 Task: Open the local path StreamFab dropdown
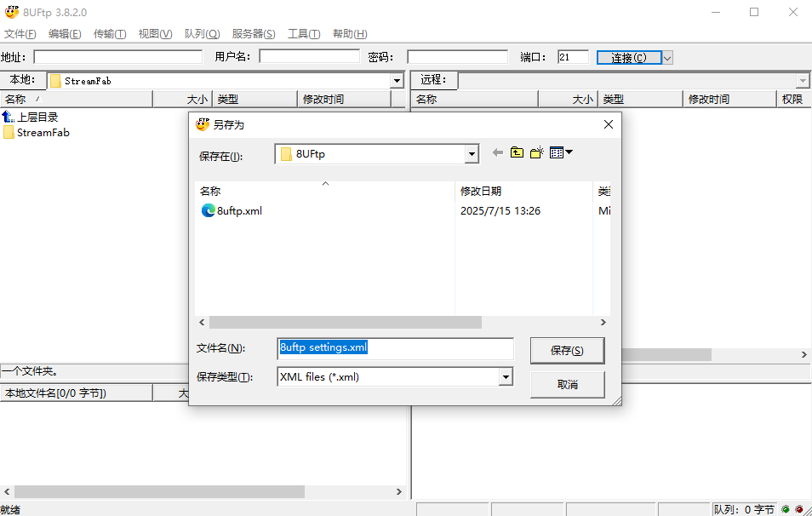[397, 81]
